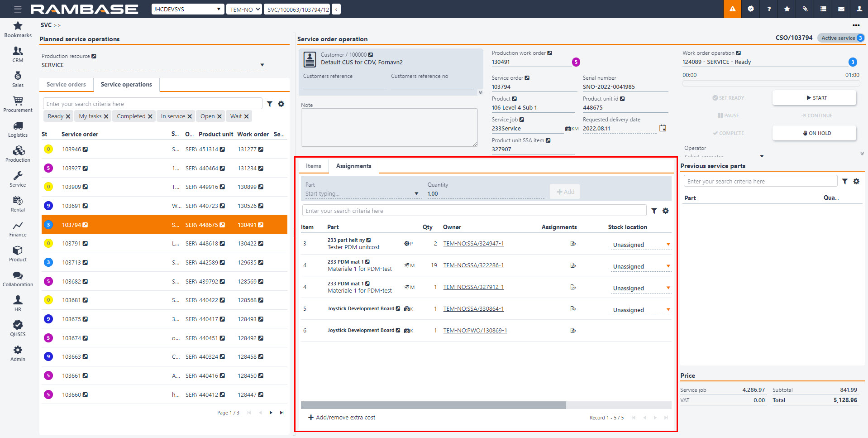Remove the Completed filter chip
Viewport: 868px width, 438px height.
click(150, 116)
